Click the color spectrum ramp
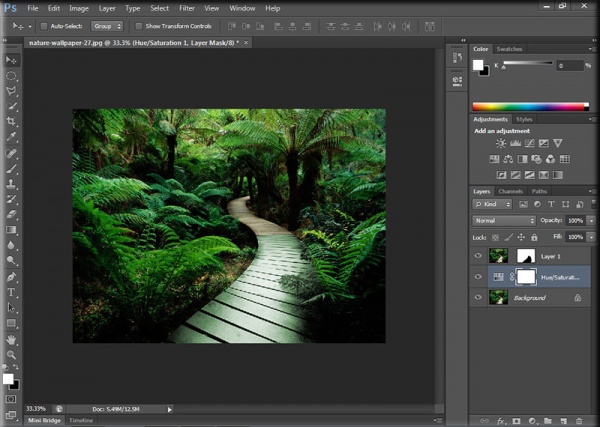The height and width of the screenshot is (427, 600). (x=530, y=106)
